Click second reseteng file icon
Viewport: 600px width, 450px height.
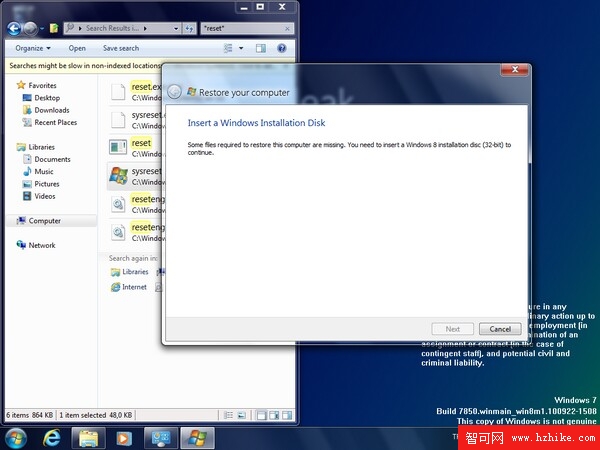pyautogui.click(x=118, y=232)
